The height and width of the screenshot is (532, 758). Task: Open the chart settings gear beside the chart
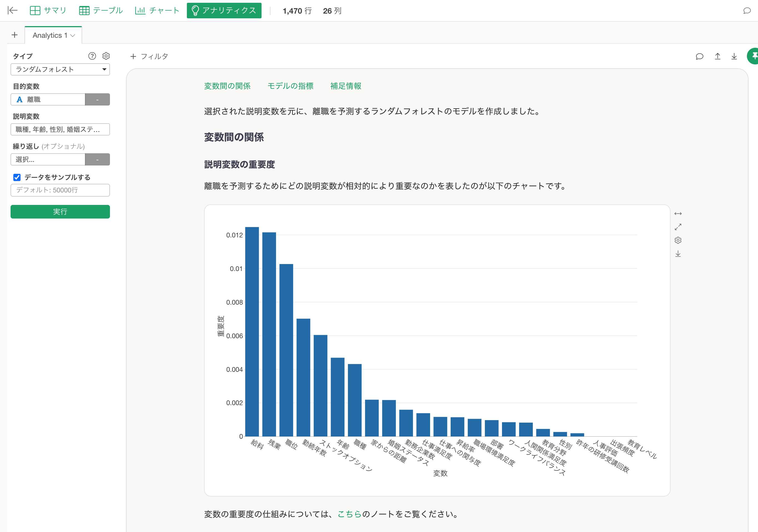point(678,240)
